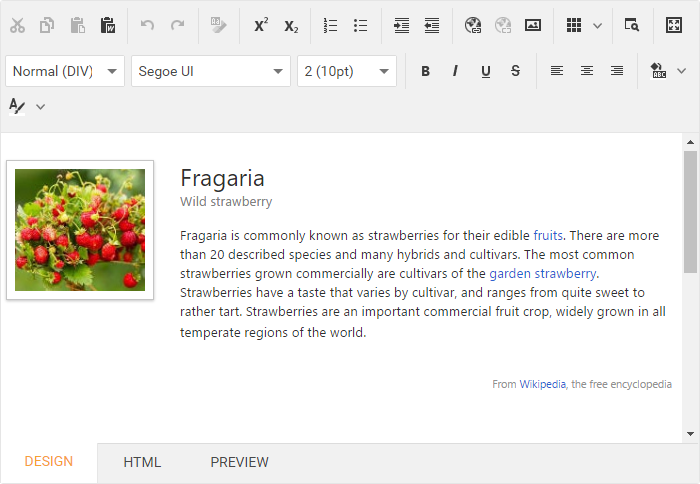Switch to the PREVIEW tab

pyautogui.click(x=239, y=462)
